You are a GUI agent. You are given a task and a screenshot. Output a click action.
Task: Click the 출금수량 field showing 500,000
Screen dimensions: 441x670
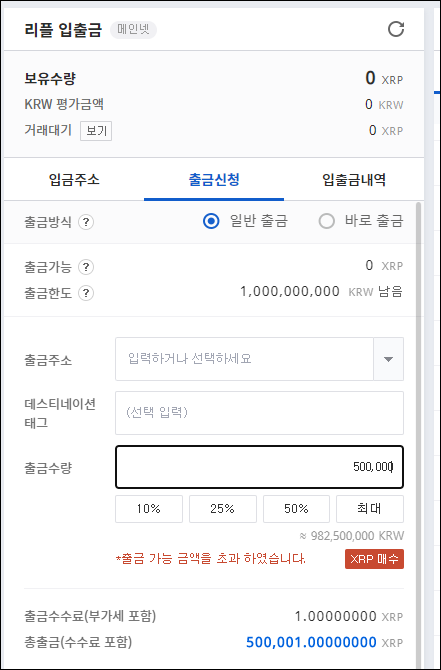(259, 467)
